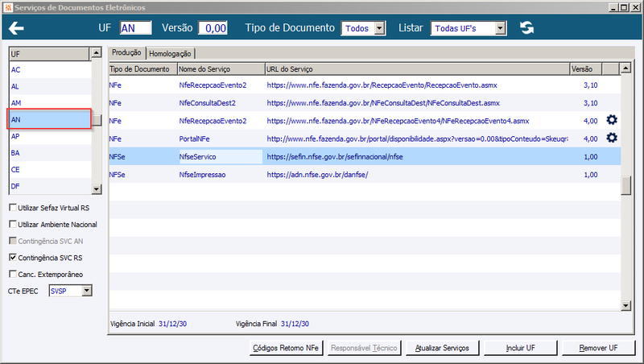
Task: Expand the Listar combo box
Action: [500, 28]
